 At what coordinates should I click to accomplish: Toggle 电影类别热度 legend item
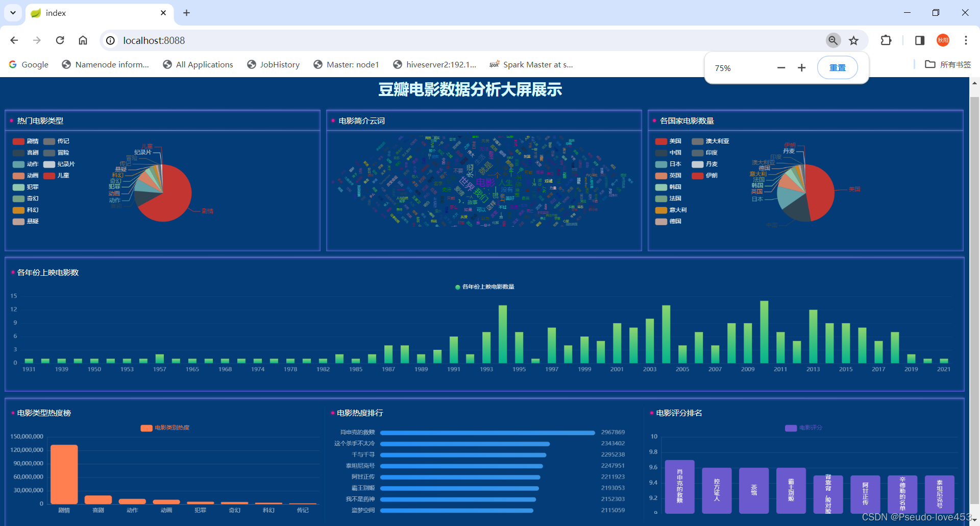tap(165, 428)
